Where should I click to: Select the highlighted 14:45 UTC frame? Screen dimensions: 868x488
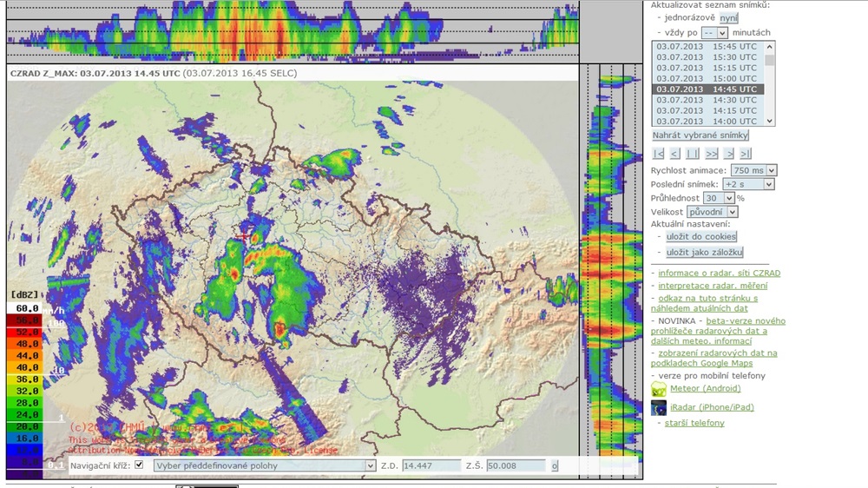tap(707, 89)
